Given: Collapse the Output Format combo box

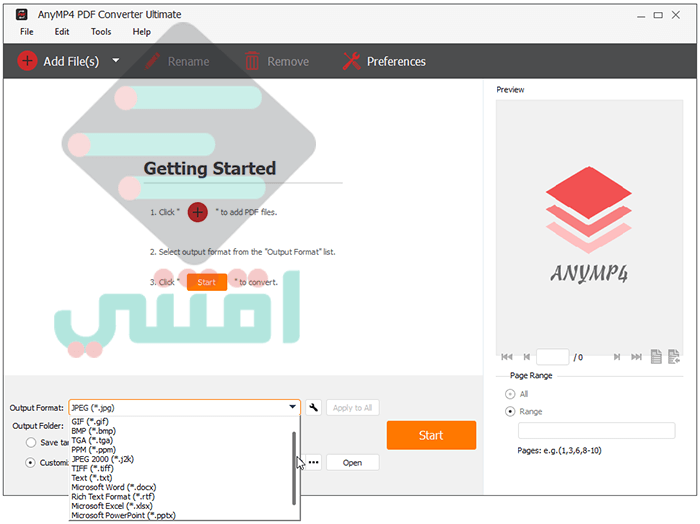Looking at the screenshot, I should [292, 407].
